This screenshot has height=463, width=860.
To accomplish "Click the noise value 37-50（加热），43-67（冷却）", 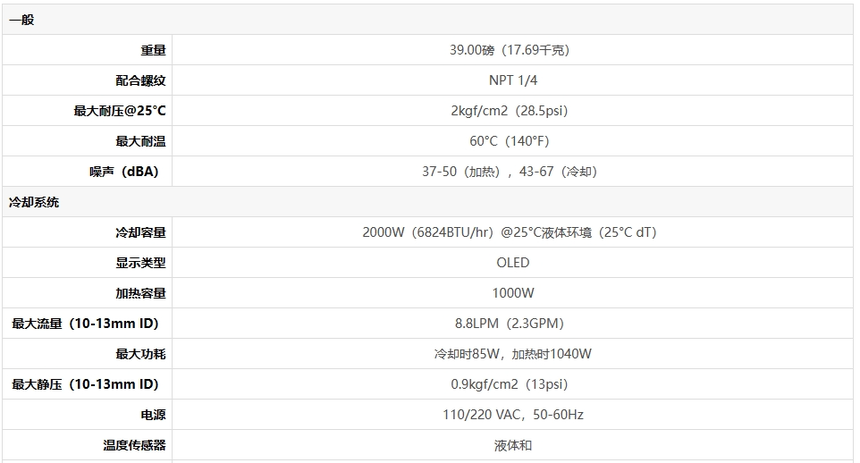I will [x=512, y=172].
